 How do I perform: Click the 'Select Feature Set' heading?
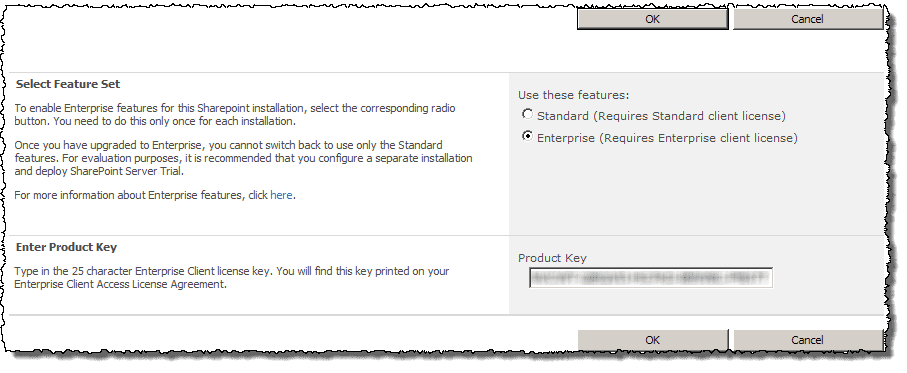pos(68,84)
